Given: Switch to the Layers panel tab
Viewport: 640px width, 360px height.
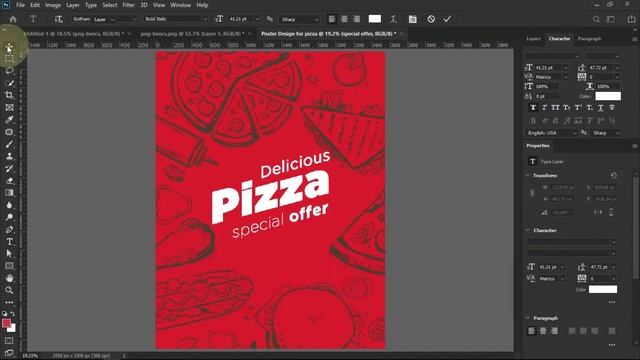Looking at the screenshot, I should pos(533,39).
